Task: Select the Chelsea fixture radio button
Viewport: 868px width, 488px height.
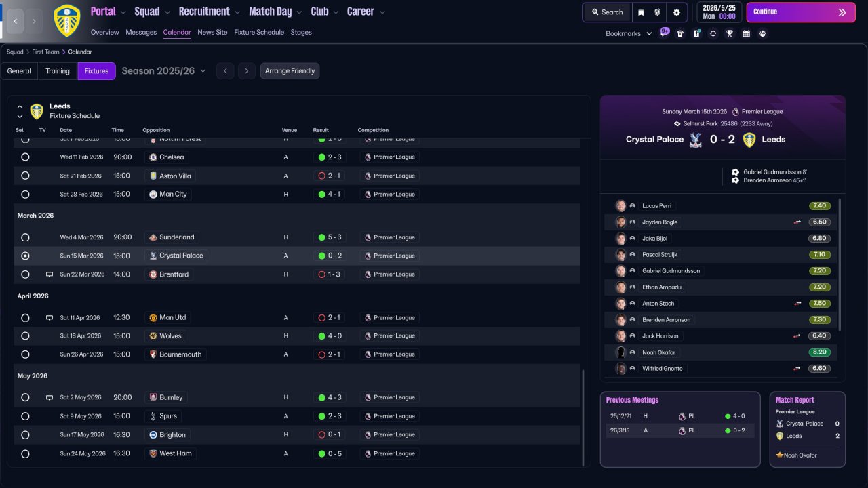Action: [x=25, y=157]
